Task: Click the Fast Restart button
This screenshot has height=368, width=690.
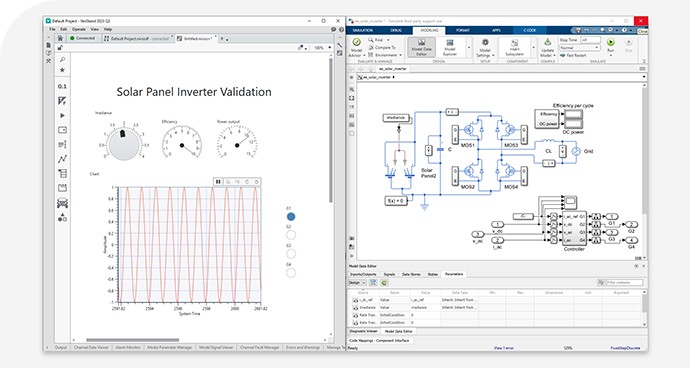Action: pyautogui.click(x=573, y=55)
